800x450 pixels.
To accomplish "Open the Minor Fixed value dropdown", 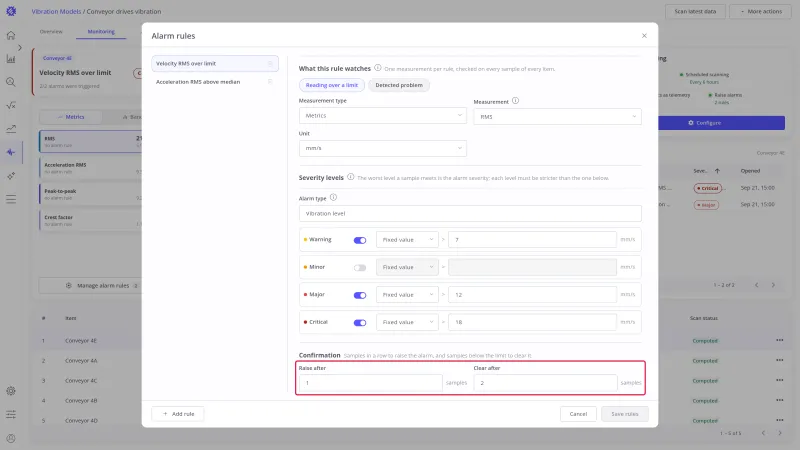I will 407,267.
